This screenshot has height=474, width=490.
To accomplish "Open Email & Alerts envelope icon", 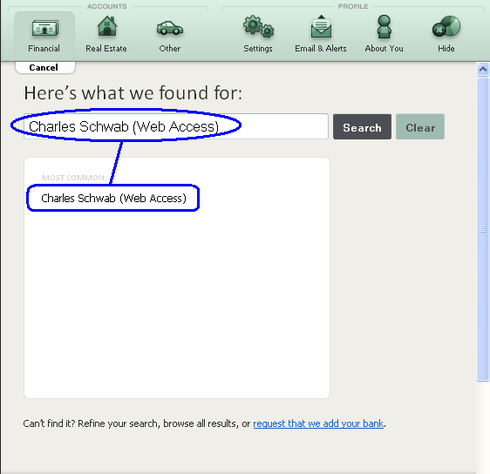I will click(x=321, y=26).
